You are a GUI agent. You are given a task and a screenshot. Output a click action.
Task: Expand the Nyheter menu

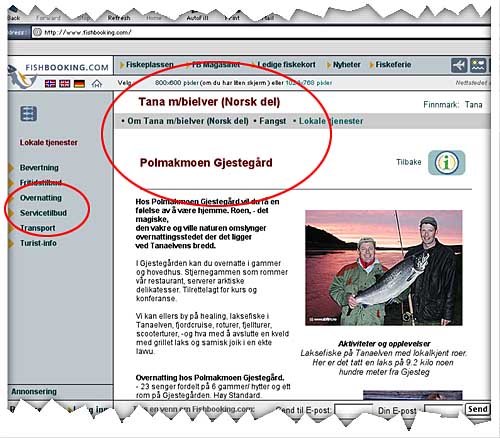coord(343,65)
